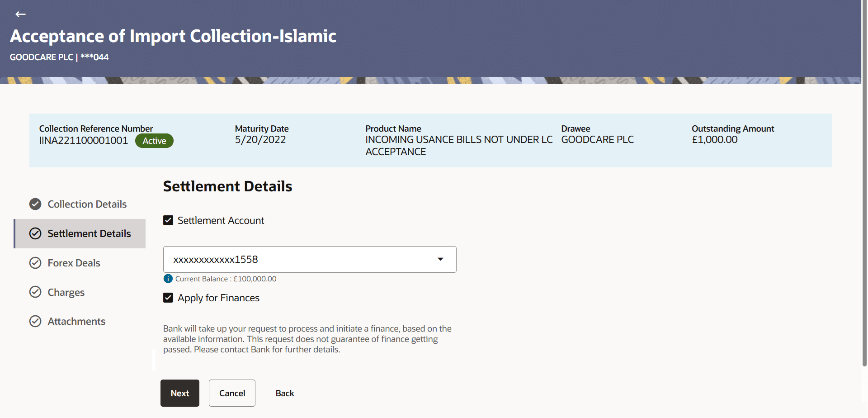Click the Active status badge
This screenshot has width=868, height=418.
pyautogui.click(x=154, y=141)
